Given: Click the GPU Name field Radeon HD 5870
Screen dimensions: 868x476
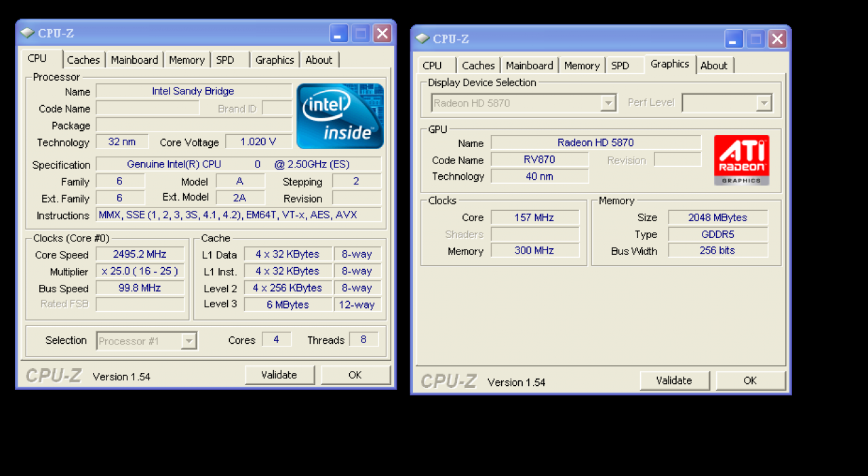Looking at the screenshot, I should (596, 142).
